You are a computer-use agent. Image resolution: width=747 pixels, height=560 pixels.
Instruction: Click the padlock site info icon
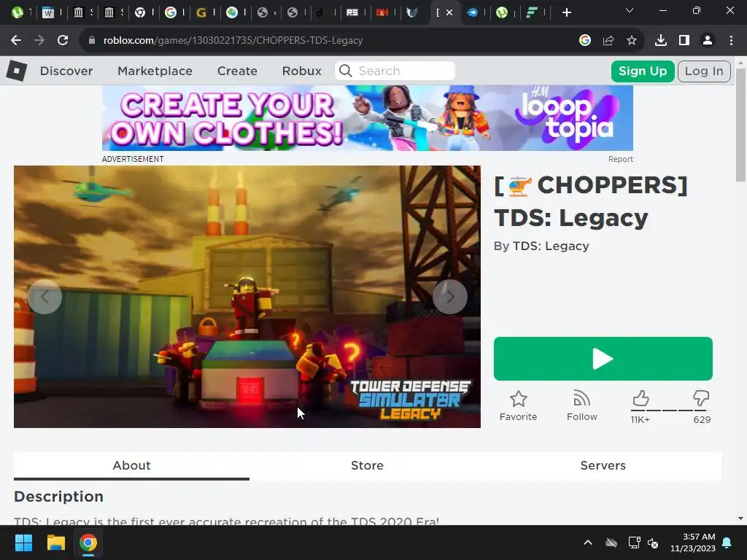pyautogui.click(x=92, y=41)
